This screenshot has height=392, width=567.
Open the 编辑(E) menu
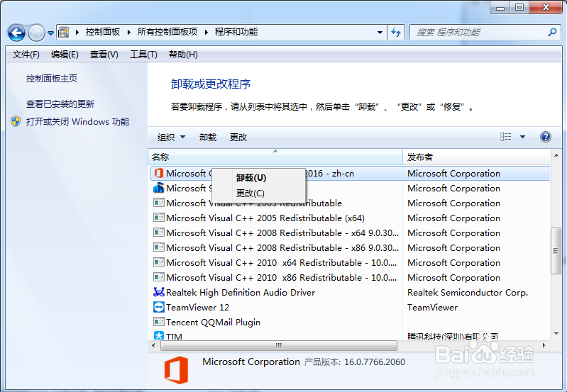coord(65,55)
